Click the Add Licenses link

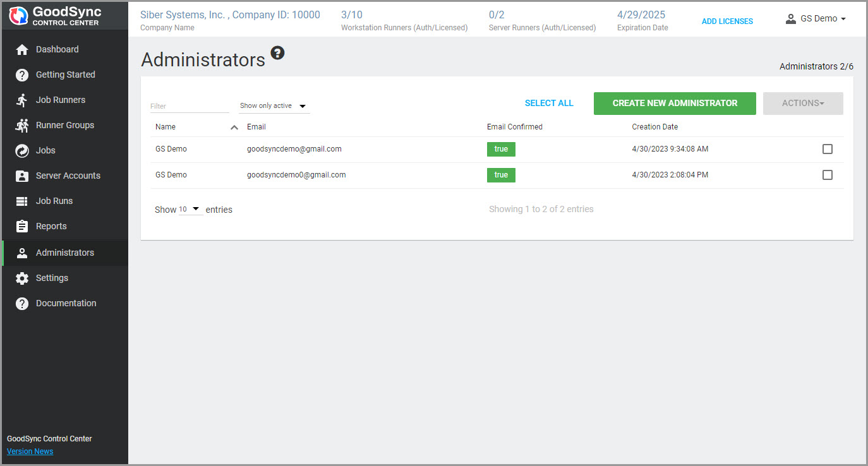click(727, 21)
